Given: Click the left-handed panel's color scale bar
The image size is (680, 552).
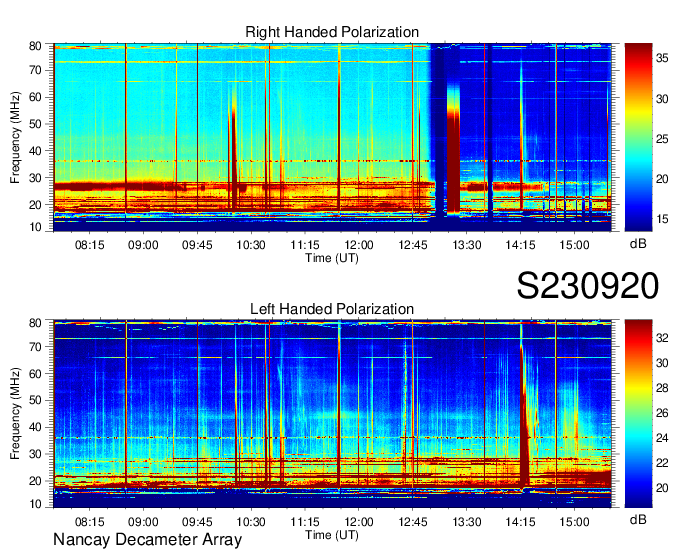Looking at the screenshot, I should pyautogui.click(x=638, y=414).
